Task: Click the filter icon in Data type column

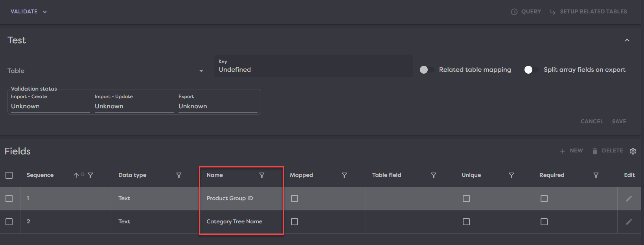Action: pos(179,175)
